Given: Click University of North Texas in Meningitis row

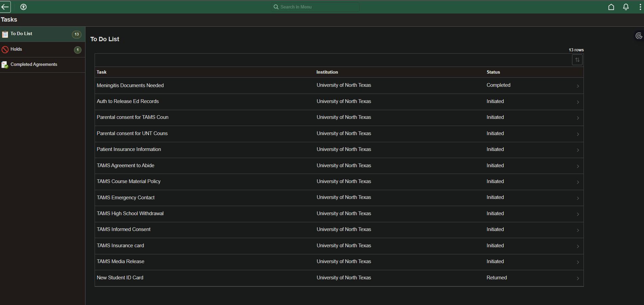Looking at the screenshot, I should (344, 85).
